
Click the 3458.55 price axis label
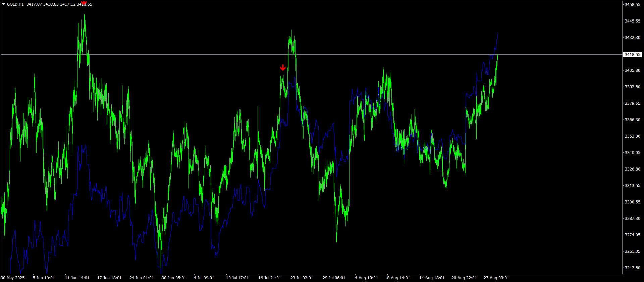pos(632,5)
